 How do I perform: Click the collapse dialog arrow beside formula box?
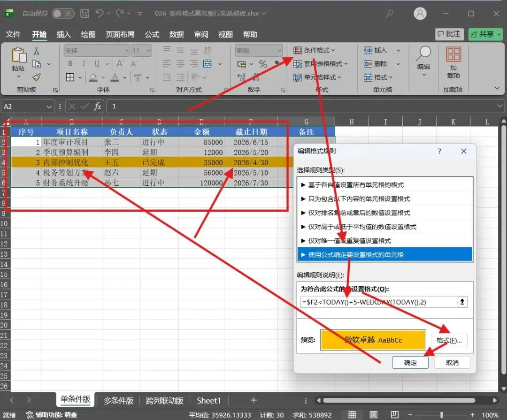[x=462, y=302]
